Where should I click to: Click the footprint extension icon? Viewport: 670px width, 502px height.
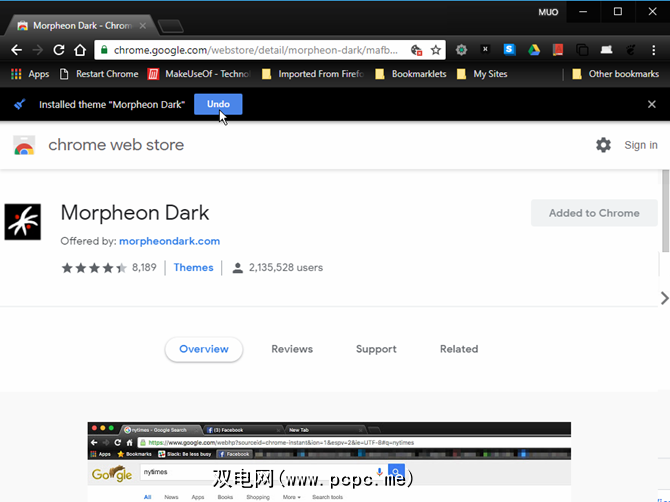click(x=631, y=50)
